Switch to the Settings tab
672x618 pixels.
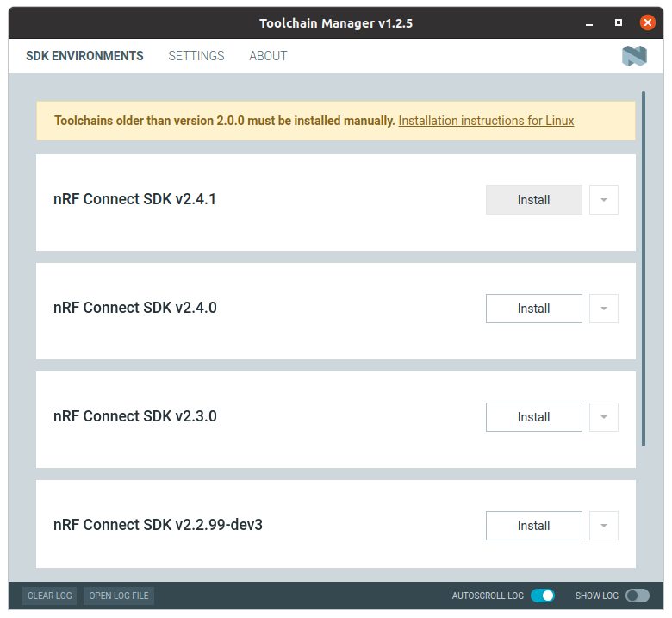coord(196,56)
